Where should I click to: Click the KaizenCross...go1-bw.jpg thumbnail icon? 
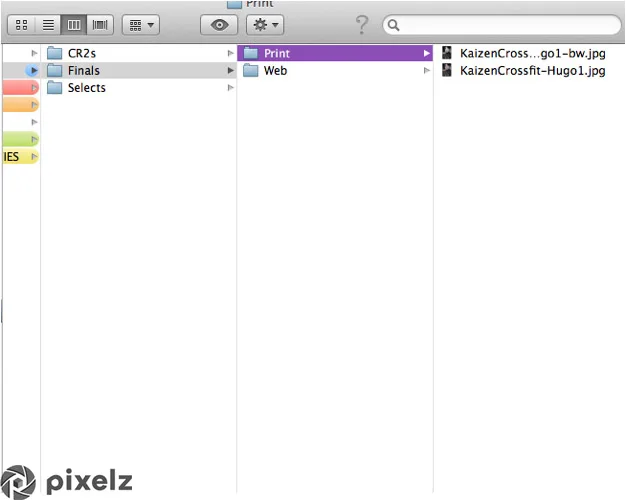click(447, 53)
